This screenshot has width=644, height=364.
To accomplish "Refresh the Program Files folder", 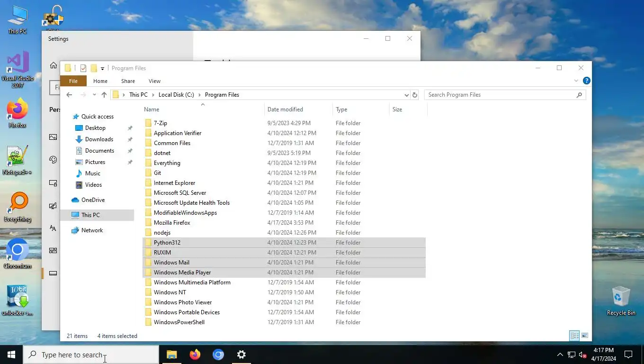I will click(x=415, y=95).
